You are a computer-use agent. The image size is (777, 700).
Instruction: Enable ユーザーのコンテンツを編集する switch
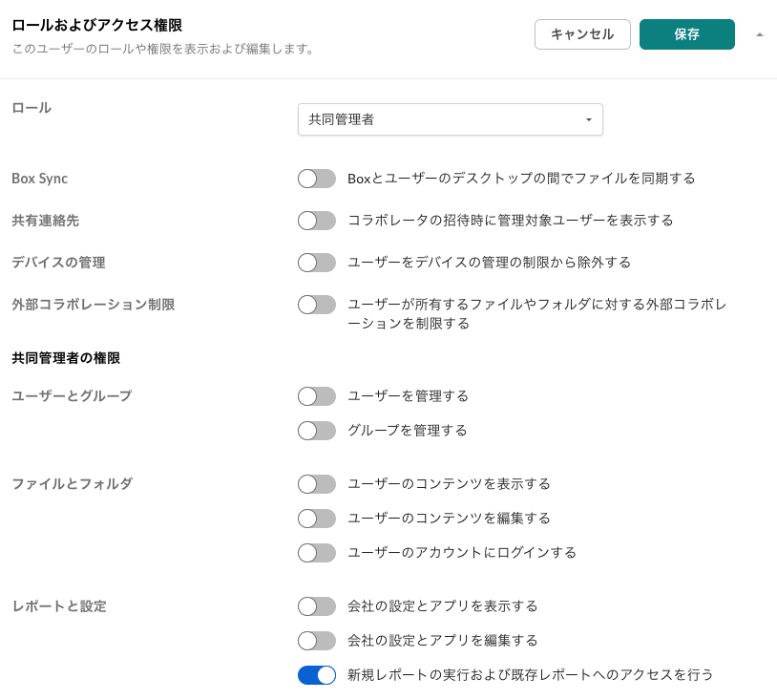tap(317, 519)
